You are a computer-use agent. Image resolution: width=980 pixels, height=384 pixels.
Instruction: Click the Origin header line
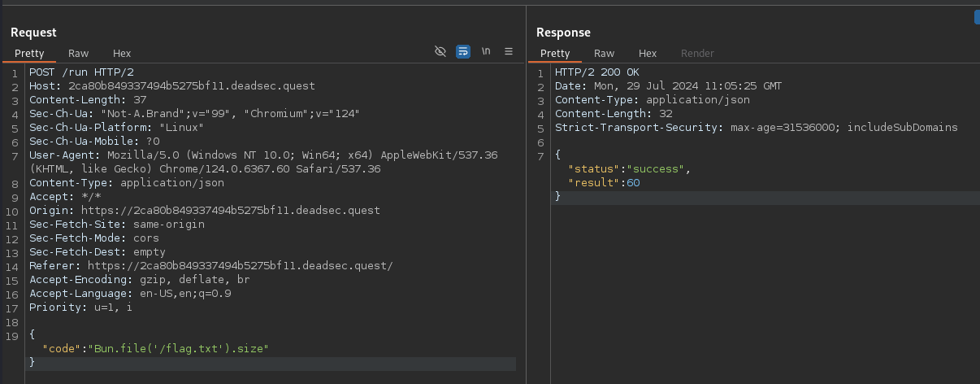click(205, 210)
